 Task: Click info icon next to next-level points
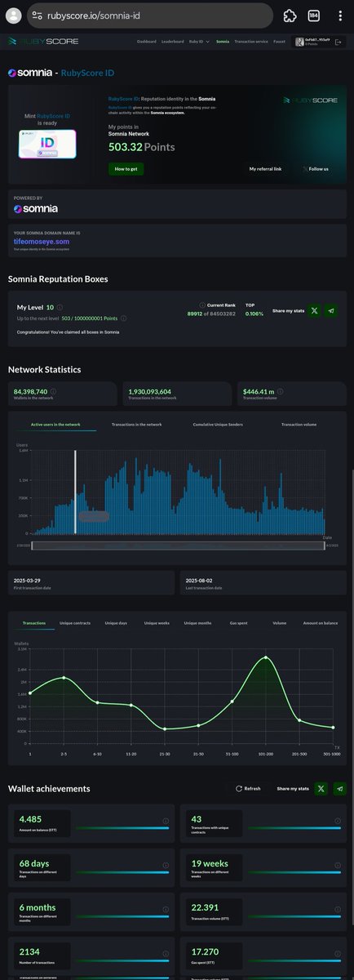coord(124,318)
